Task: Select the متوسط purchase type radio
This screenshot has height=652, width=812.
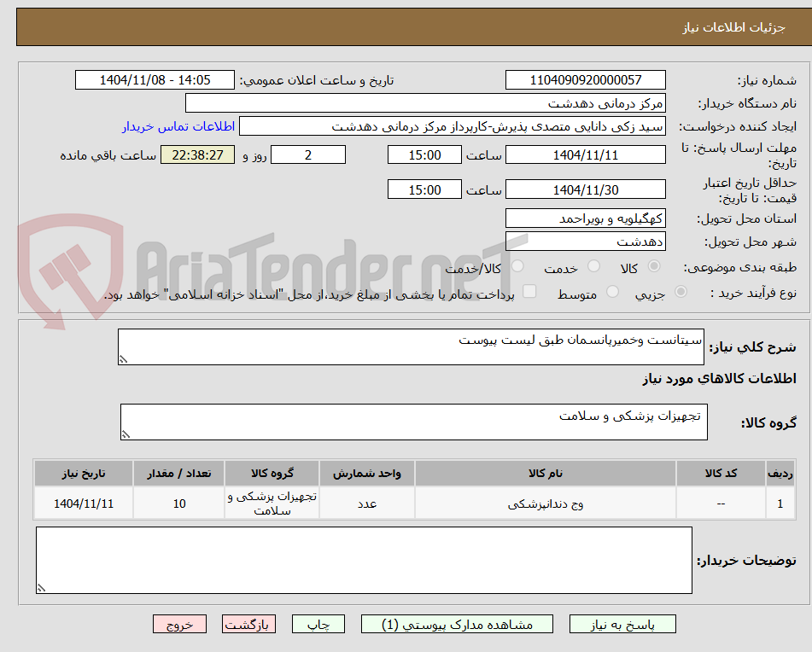Action: pyautogui.click(x=612, y=292)
